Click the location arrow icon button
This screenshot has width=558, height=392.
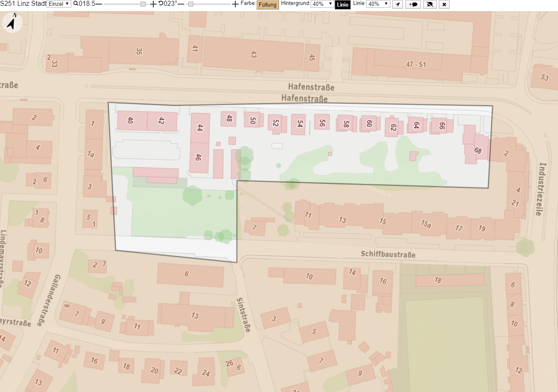(x=397, y=5)
